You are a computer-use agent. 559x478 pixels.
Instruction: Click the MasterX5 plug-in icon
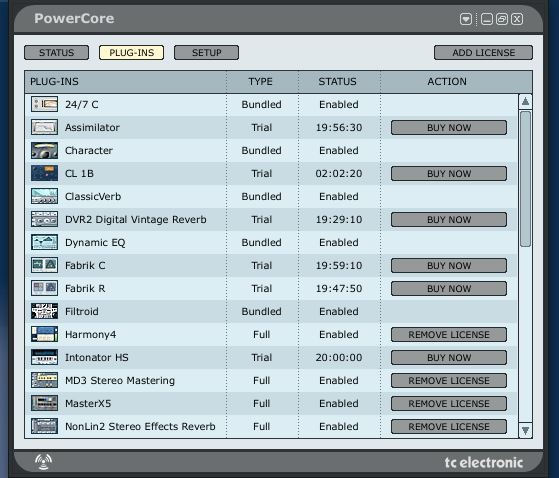click(x=44, y=403)
